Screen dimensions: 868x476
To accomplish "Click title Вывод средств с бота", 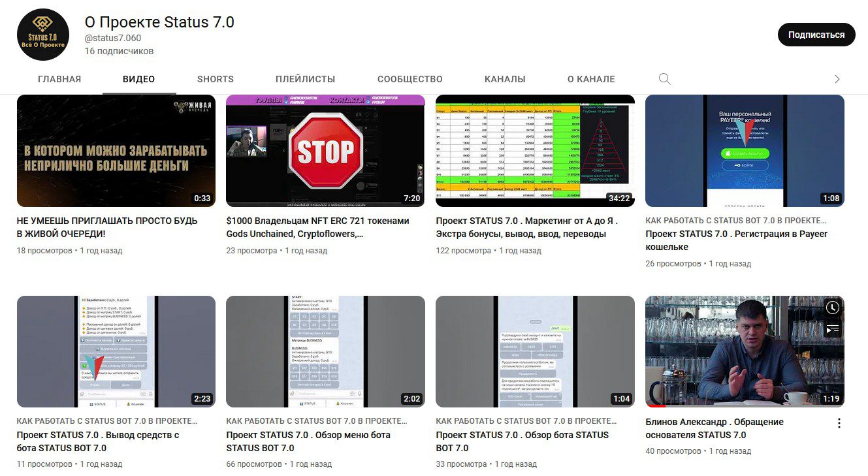I will (98, 441).
